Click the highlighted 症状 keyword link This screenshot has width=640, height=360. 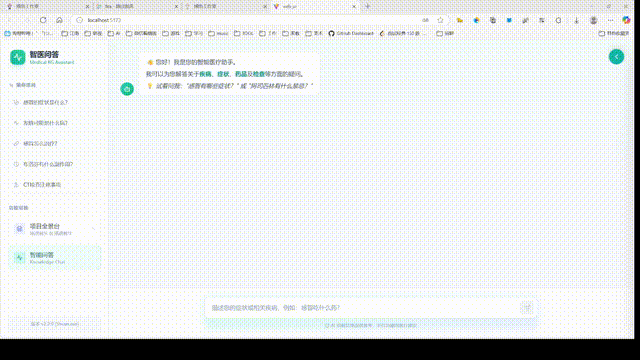[x=223, y=74]
